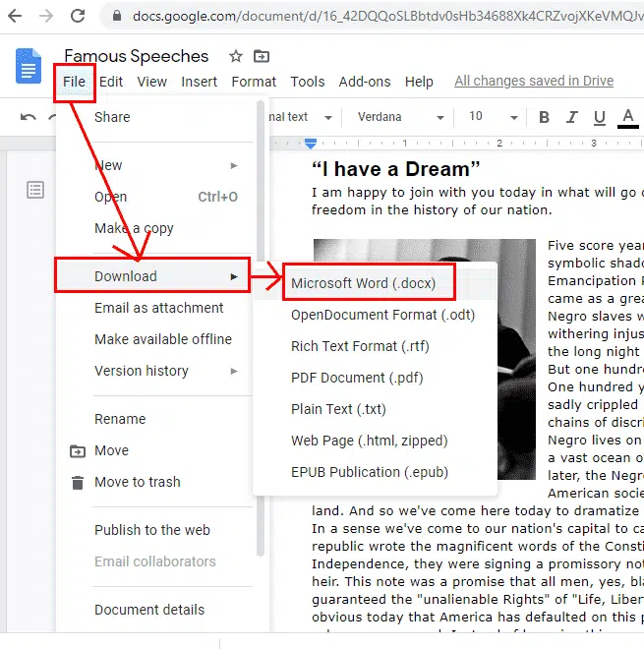Go back using the browser back arrow
The image size is (644, 649).
[15, 16]
